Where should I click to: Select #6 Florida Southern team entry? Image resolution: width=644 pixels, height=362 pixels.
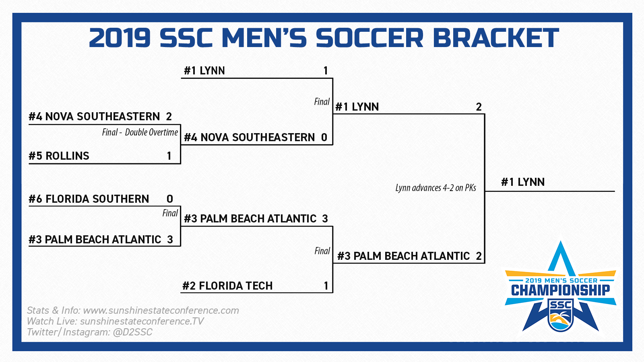(89, 199)
